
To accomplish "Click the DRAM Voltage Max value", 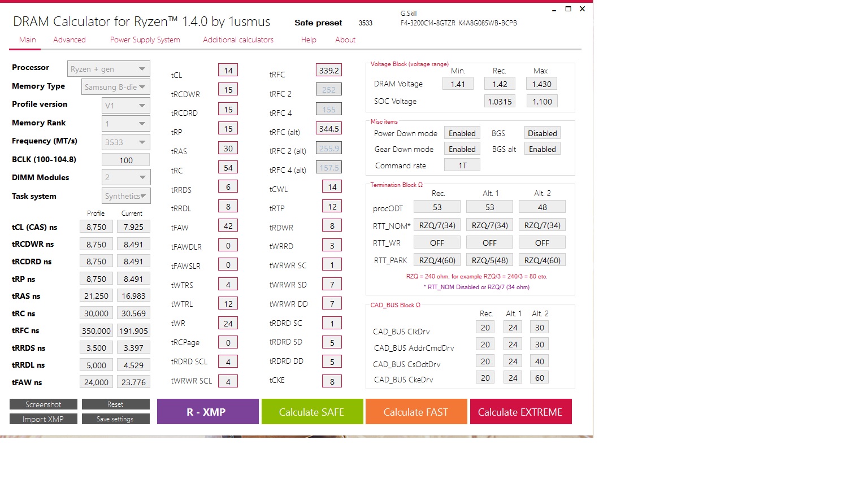I will [x=542, y=84].
